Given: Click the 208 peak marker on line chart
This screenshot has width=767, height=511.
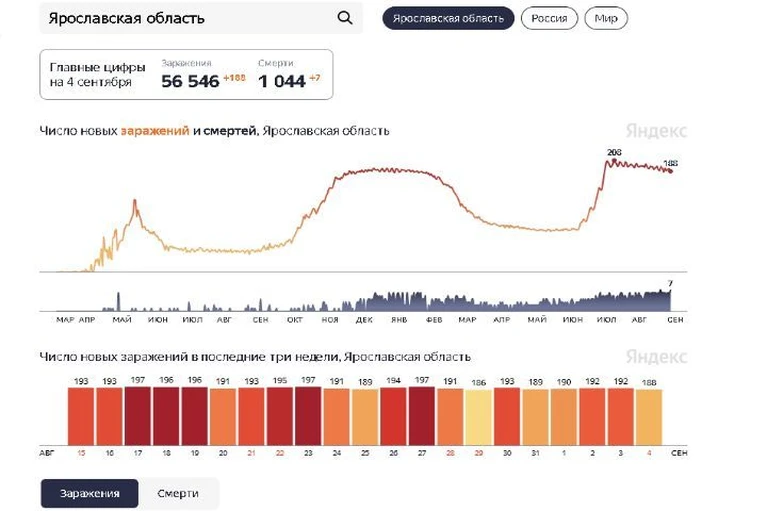Looking at the screenshot, I should click(x=614, y=160).
